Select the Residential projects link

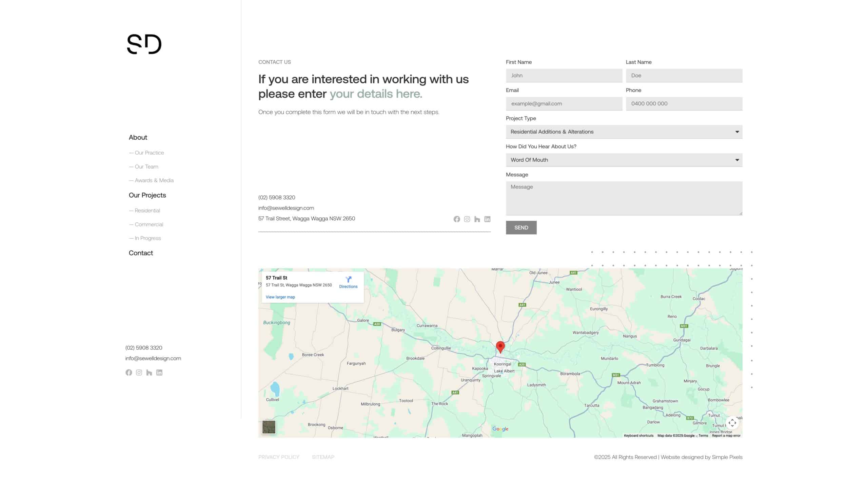(x=147, y=210)
